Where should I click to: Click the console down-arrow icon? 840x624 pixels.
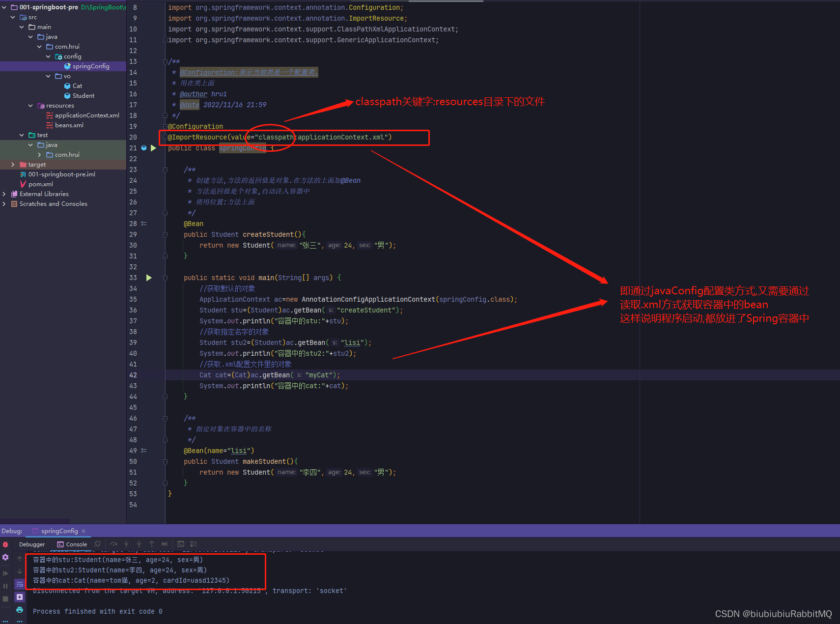[x=20, y=571]
